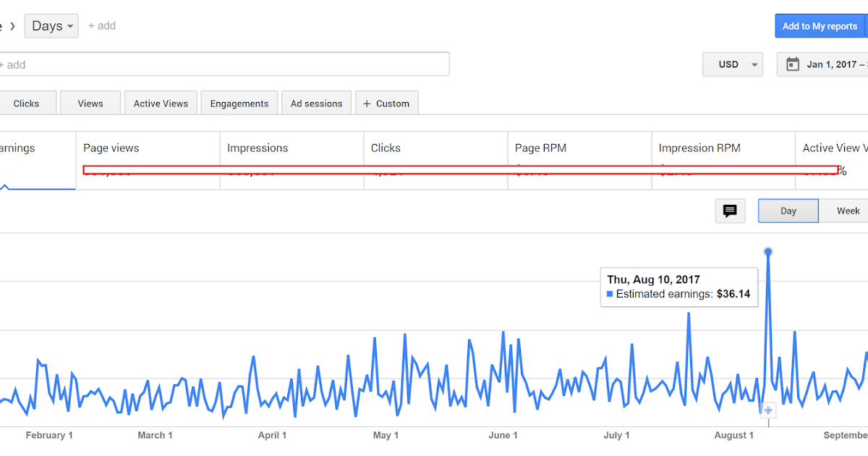
Task: Open the Jan 1, 2017 date range selector
Action: click(x=823, y=64)
